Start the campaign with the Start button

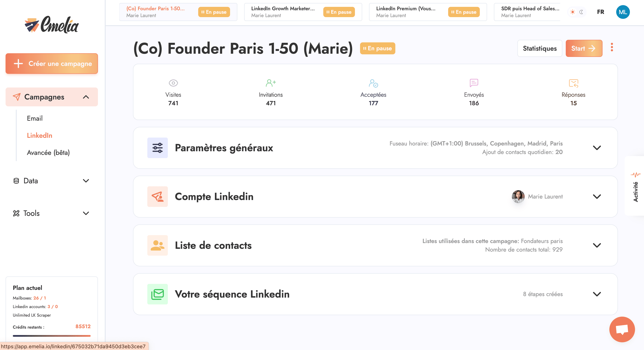click(x=584, y=48)
